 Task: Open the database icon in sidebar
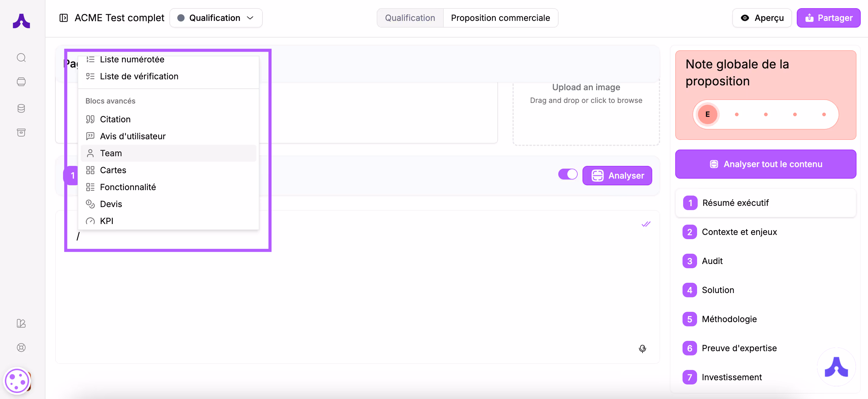[x=21, y=108]
